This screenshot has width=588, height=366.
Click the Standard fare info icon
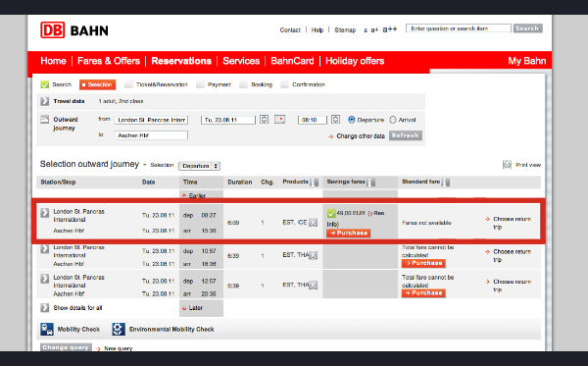[446, 183]
